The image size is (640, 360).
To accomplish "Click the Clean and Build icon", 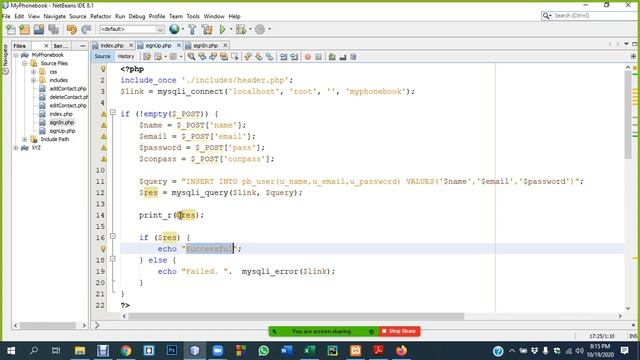I will [207, 29].
